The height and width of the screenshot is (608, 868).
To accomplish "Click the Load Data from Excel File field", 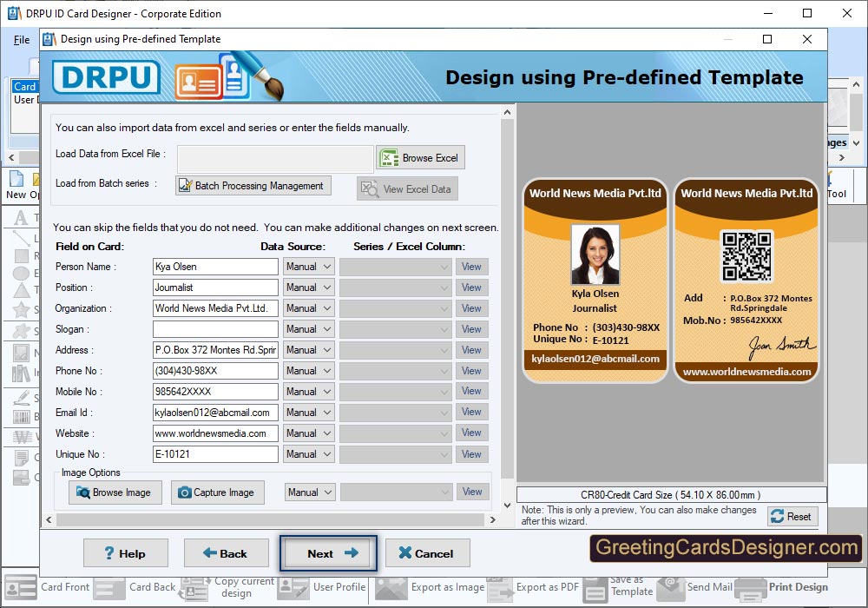I will tap(275, 158).
